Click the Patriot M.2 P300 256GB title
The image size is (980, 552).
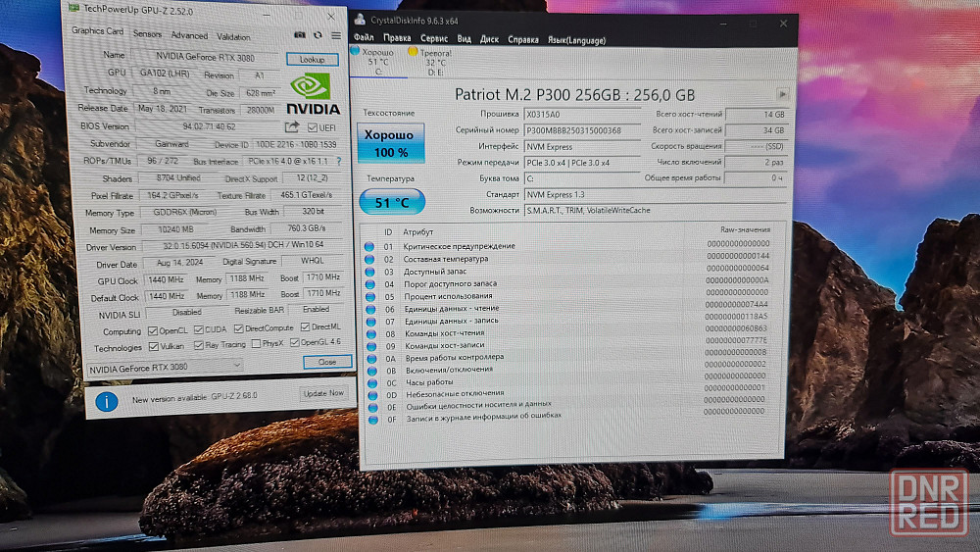click(574, 95)
